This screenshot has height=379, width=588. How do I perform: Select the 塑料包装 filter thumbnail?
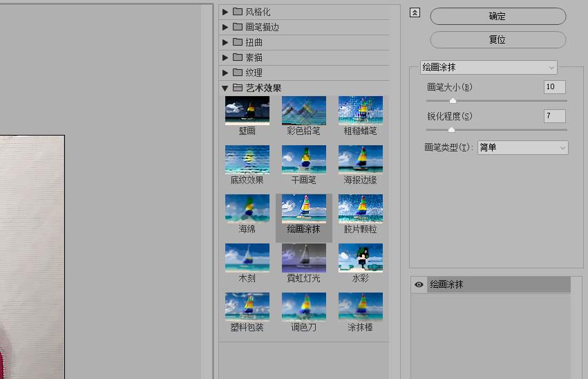[x=247, y=307]
